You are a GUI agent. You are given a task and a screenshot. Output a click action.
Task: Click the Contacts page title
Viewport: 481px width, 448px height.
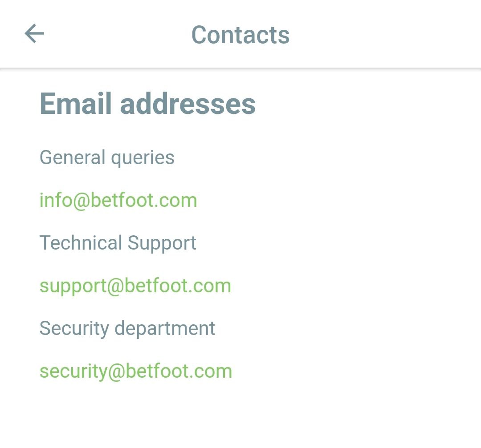[x=240, y=35]
